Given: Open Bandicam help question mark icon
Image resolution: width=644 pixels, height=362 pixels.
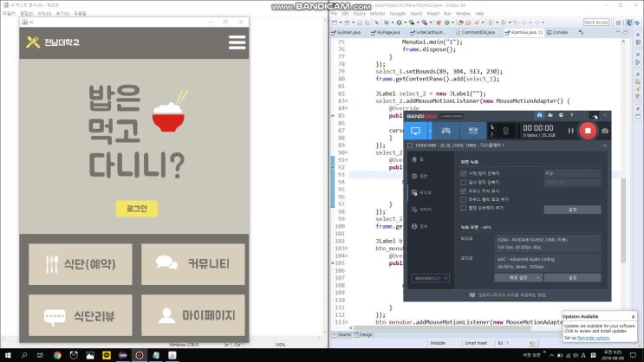Looking at the screenshot, I should click(572, 115).
